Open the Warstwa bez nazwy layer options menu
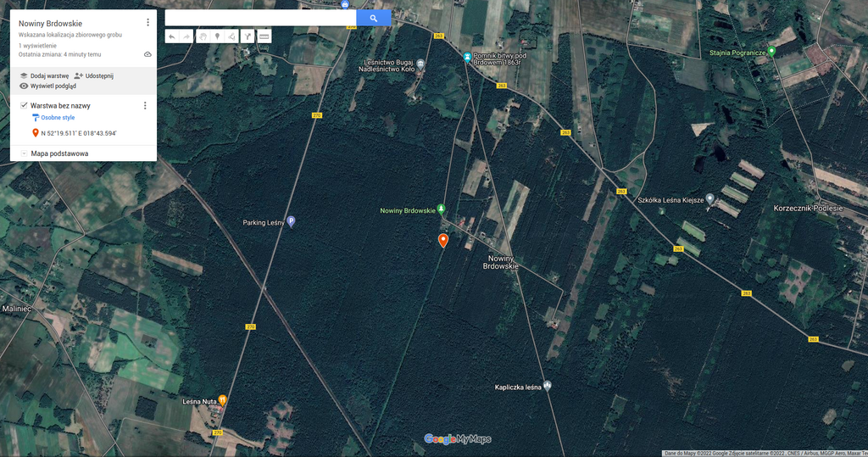 click(x=145, y=106)
